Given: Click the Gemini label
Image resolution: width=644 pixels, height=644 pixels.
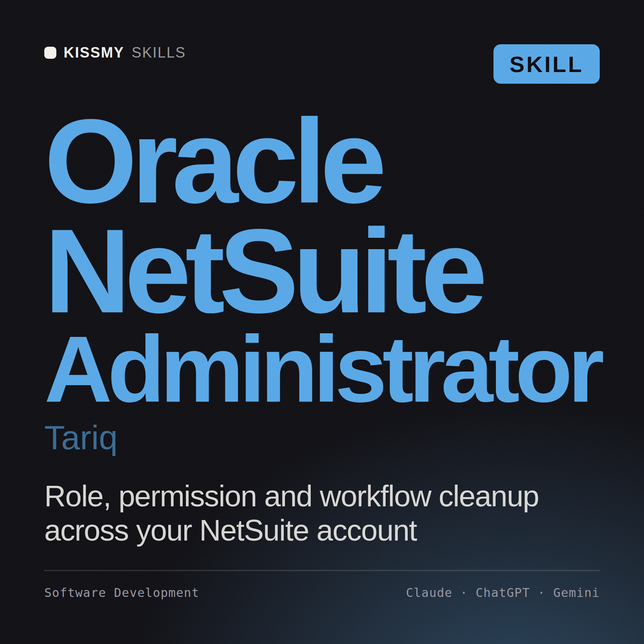Looking at the screenshot, I should coord(576,592).
